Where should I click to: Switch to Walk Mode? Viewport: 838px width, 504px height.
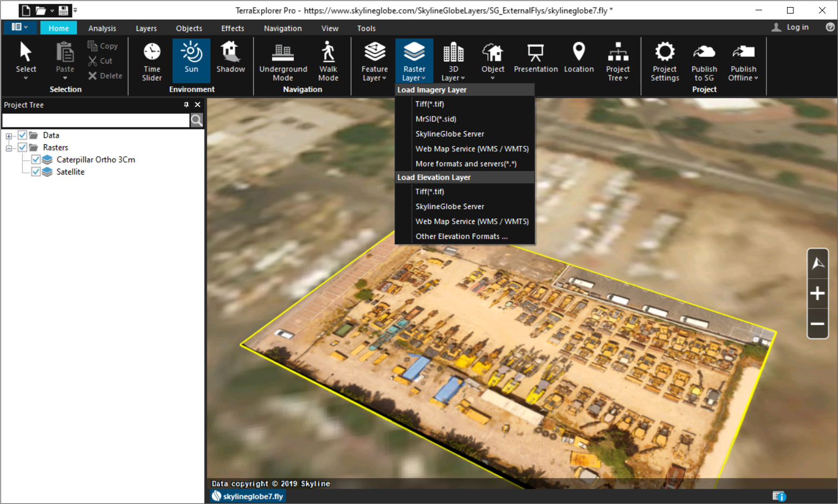(x=328, y=61)
